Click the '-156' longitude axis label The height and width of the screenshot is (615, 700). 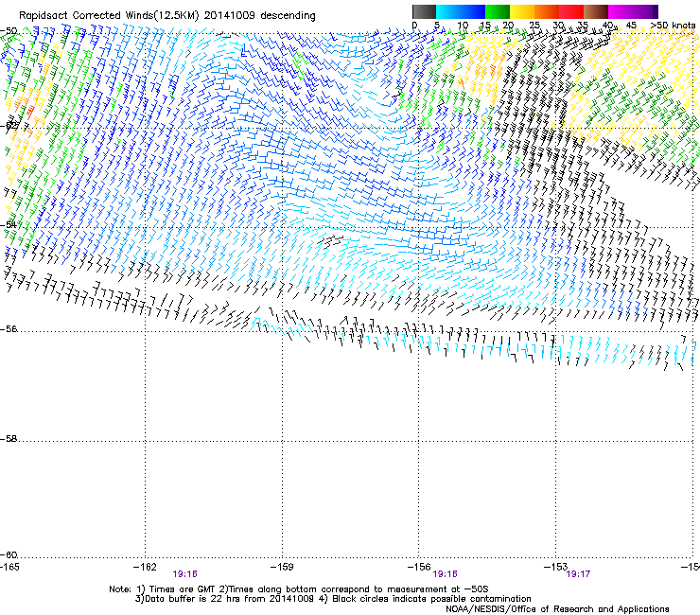click(x=419, y=567)
